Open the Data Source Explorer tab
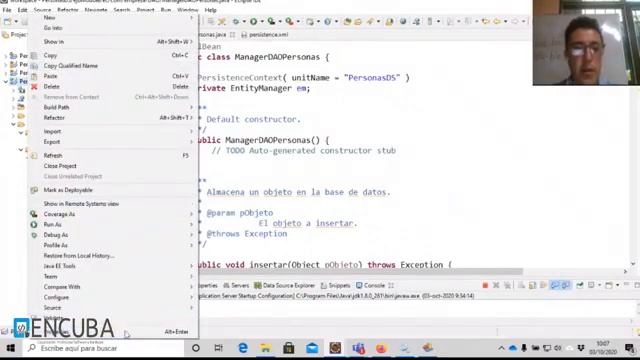640x360 pixels. coord(284,285)
